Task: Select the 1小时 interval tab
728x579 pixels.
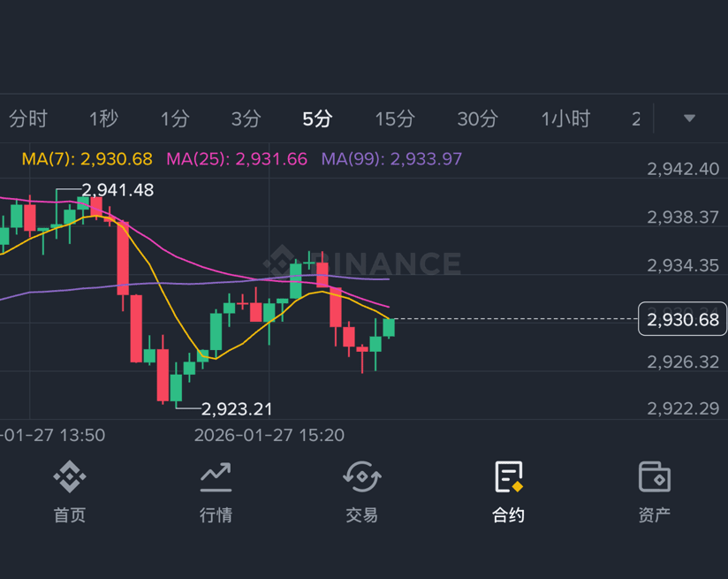Action: 565,119
